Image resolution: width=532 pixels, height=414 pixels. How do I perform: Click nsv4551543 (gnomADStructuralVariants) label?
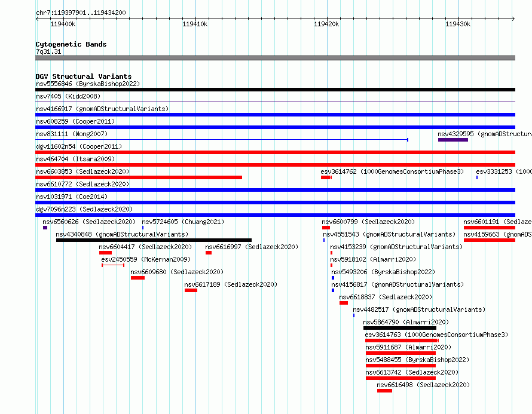[x=389, y=234]
